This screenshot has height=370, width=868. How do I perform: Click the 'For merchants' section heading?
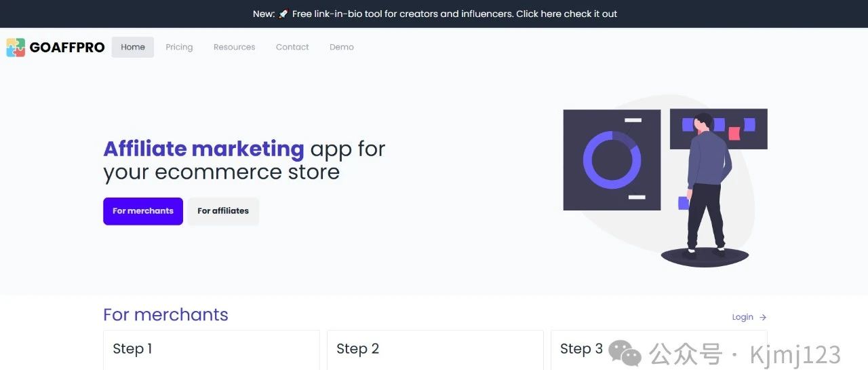pyautogui.click(x=165, y=314)
